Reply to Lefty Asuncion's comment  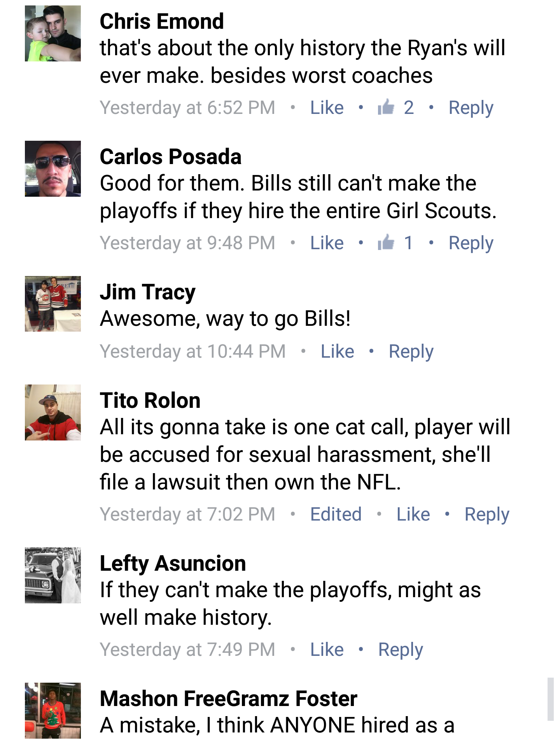(401, 650)
